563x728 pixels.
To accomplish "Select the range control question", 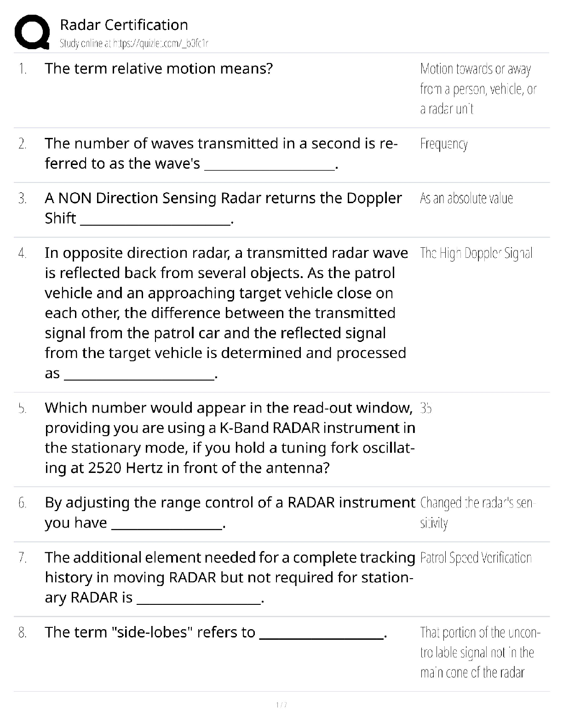I will tap(229, 512).
